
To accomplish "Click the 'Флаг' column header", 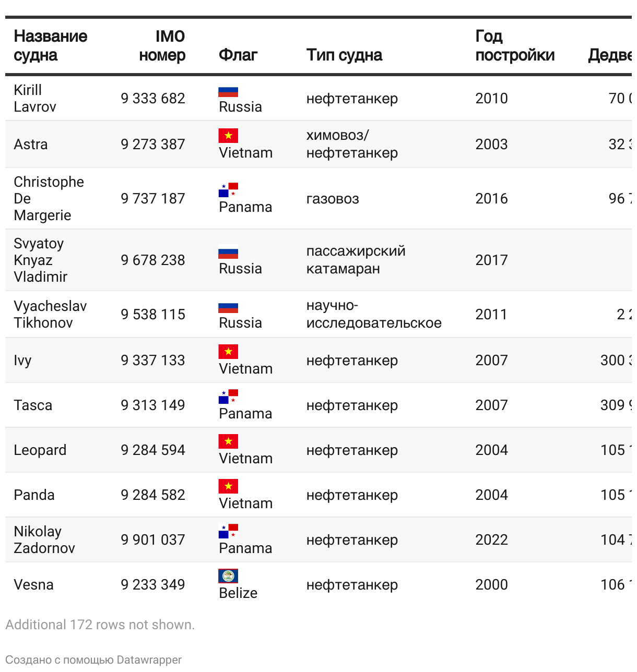I will tap(238, 55).
